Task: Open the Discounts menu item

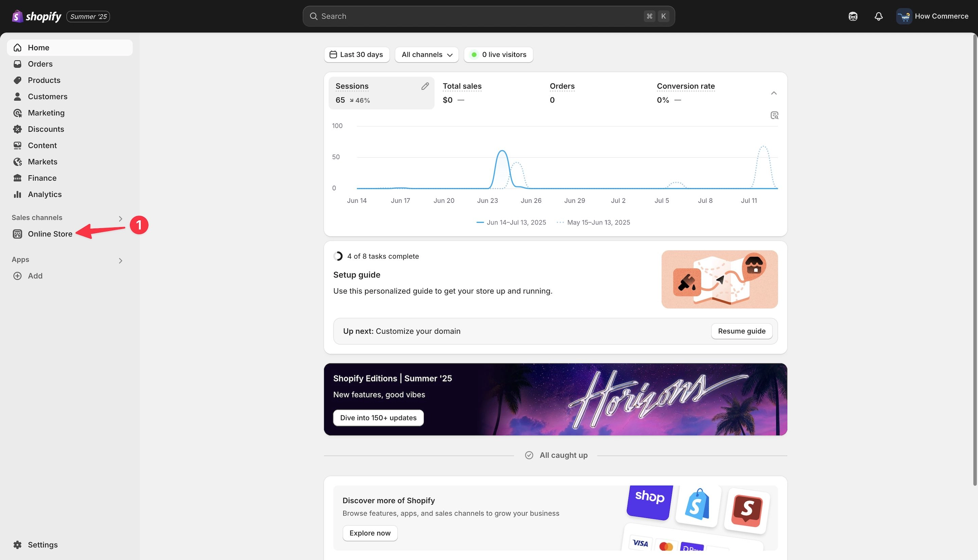Action: click(70, 129)
